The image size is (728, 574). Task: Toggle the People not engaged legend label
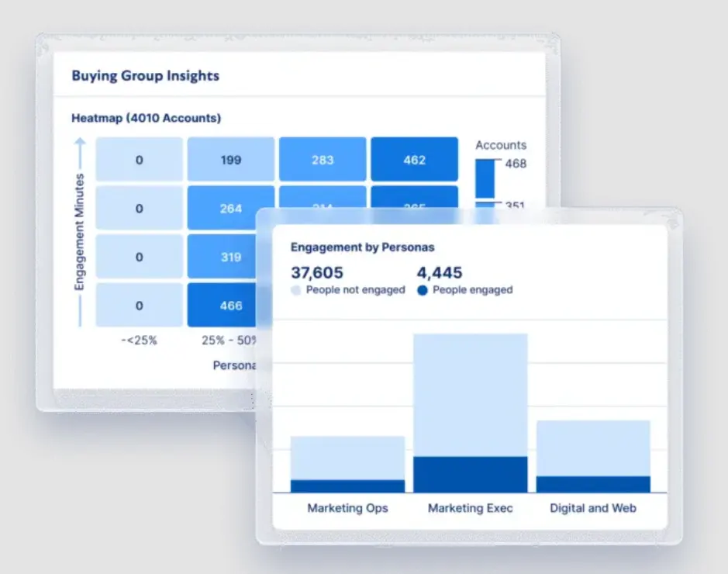pos(356,290)
